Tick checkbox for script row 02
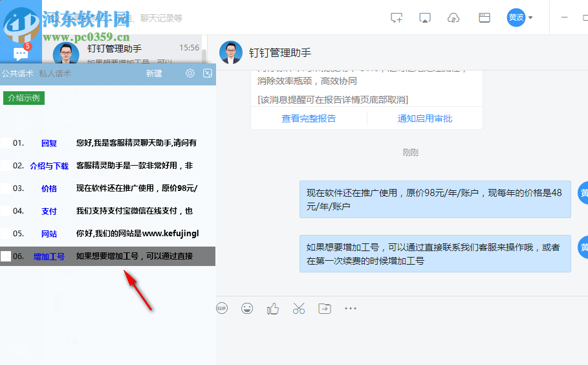 point(6,166)
